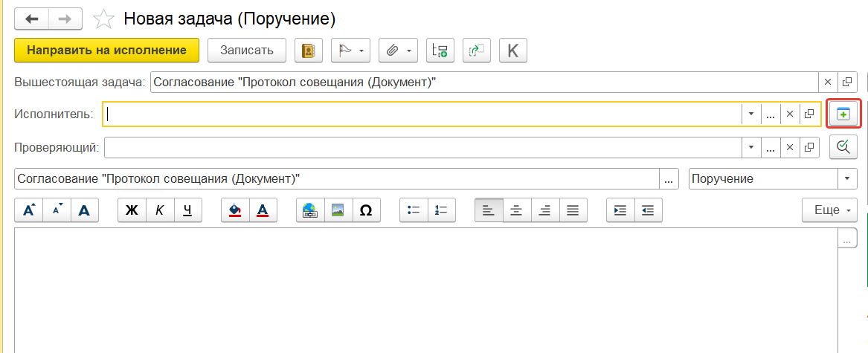The width and height of the screenshot is (868, 353).
Task: Toggle italic formatting (К)
Action: point(160,210)
